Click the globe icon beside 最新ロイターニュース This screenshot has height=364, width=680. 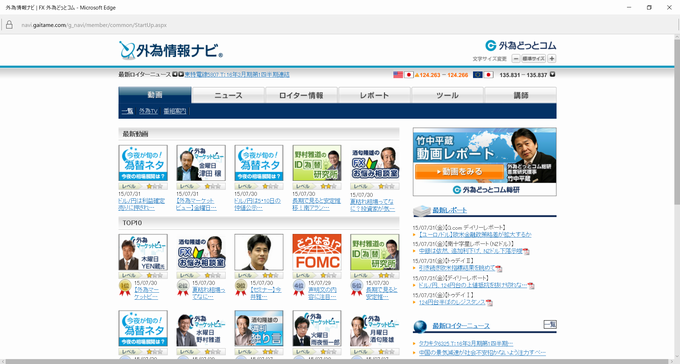420,326
